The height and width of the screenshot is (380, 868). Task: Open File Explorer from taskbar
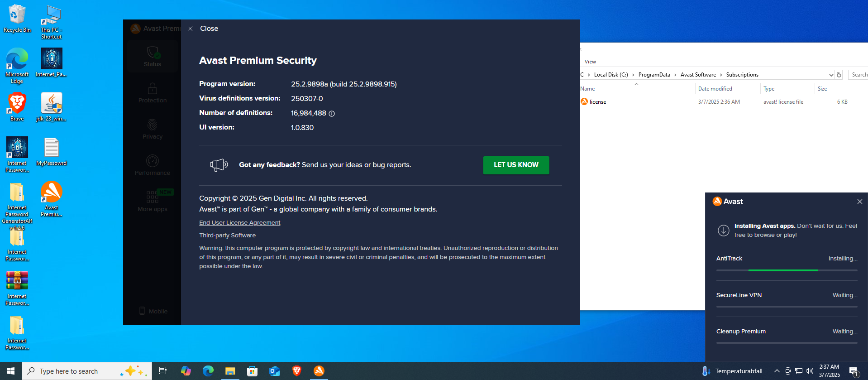230,371
